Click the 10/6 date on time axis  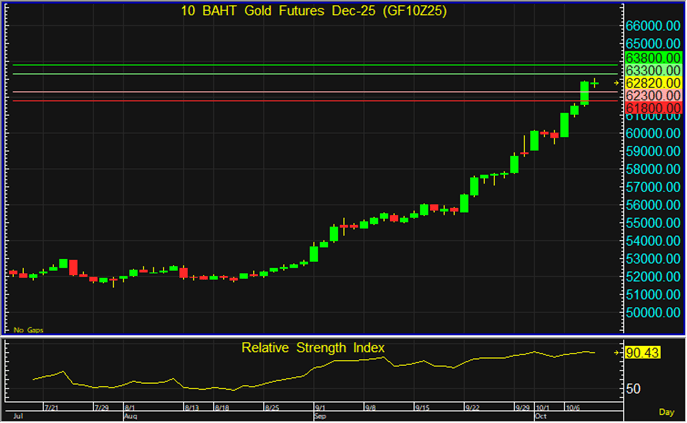pyautogui.click(x=572, y=408)
